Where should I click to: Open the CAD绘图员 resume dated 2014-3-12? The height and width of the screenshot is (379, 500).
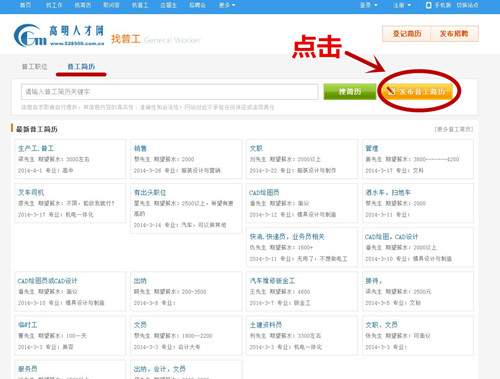tap(264, 193)
